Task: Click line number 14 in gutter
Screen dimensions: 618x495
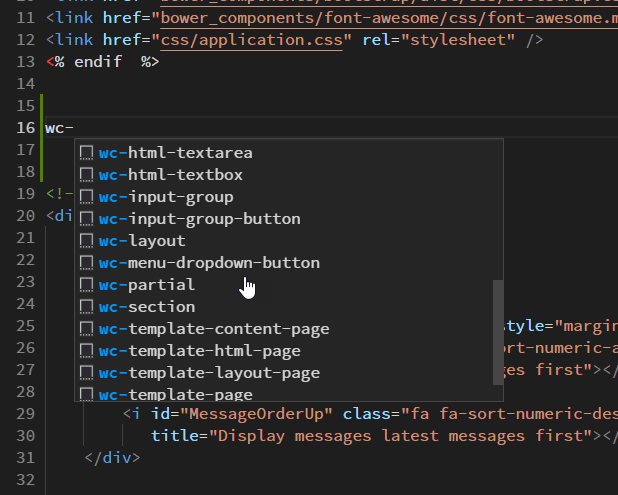Action: coord(26,84)
